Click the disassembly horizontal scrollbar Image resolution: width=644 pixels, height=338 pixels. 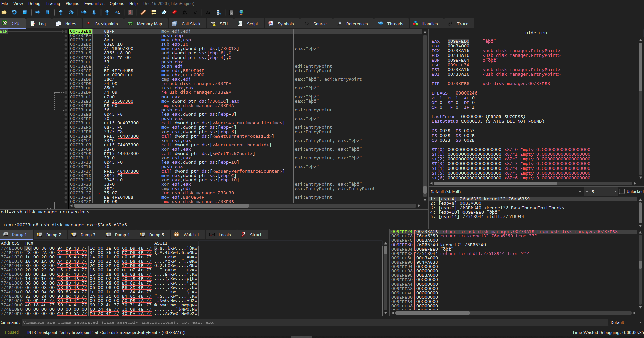click(161, 206)
